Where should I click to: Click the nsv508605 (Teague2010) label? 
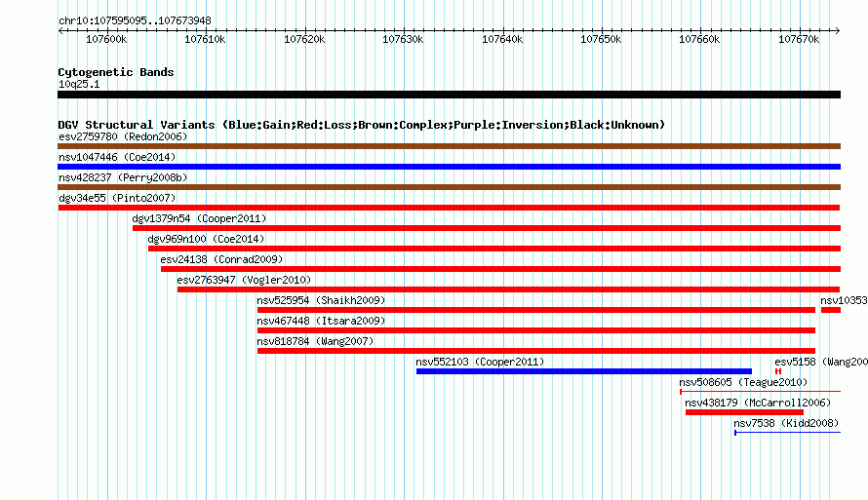743,382
